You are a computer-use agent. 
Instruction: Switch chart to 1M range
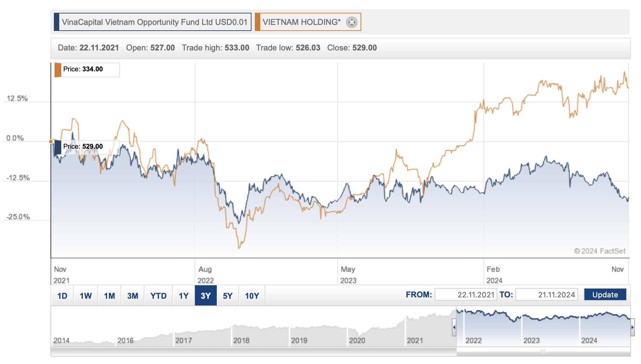pyautogui.click(x=109, y=296)
